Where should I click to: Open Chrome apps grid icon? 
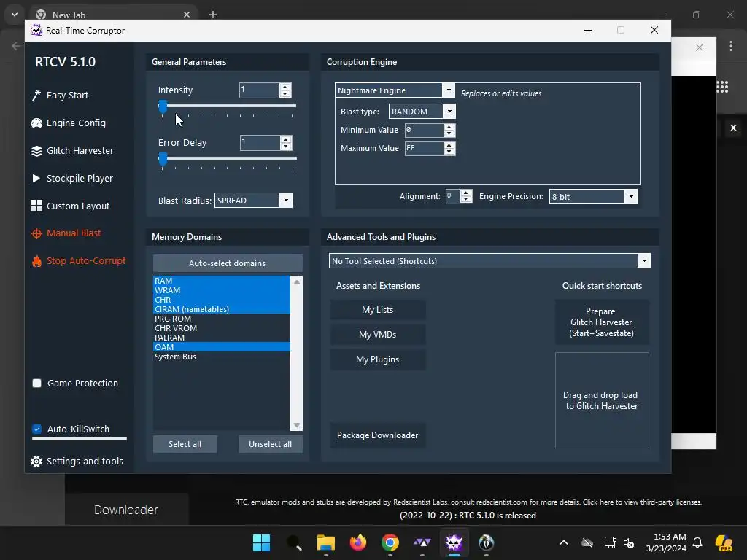722,87
